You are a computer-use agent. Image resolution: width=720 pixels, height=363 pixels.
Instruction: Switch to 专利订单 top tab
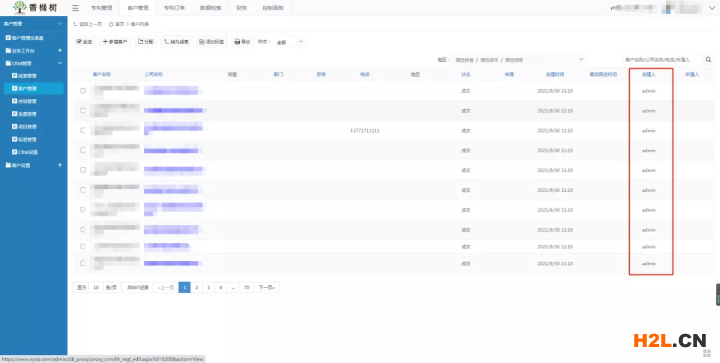click(x=174, y=8)
